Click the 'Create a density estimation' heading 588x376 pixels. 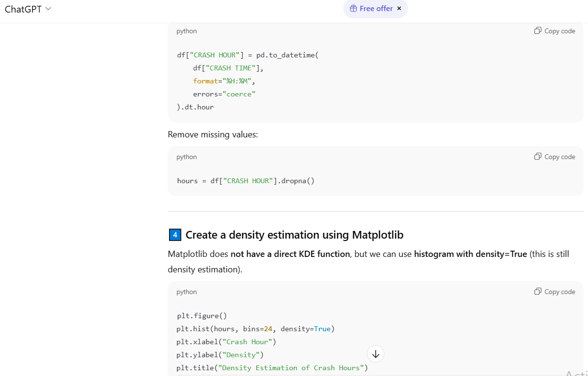tap(294, 235)
